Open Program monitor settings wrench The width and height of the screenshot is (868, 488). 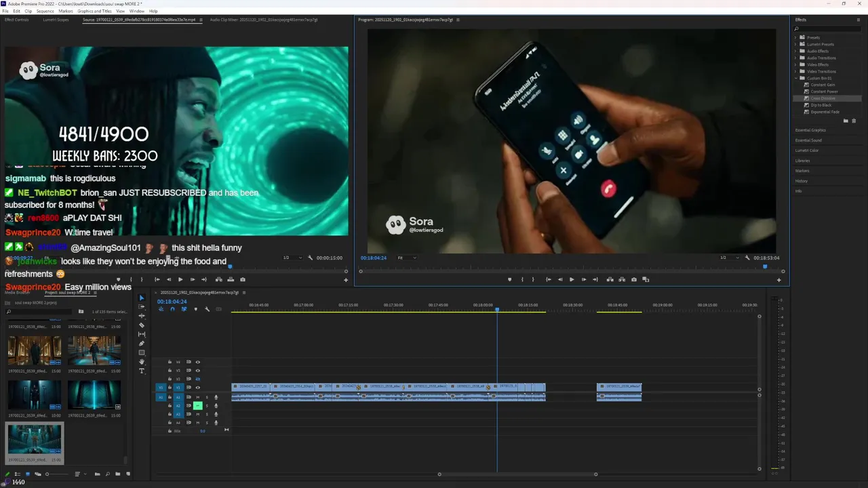[x=747, y=258]
